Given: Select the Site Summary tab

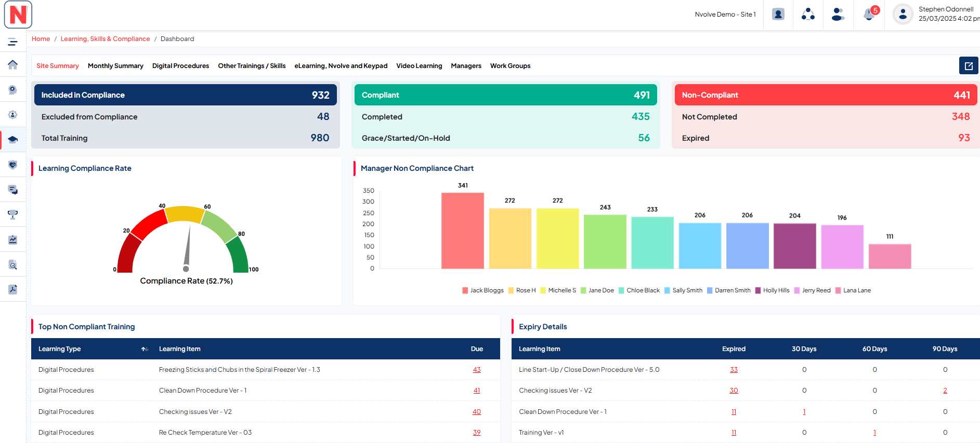Looking at the screenshot, I should click(x=58, y=66).
